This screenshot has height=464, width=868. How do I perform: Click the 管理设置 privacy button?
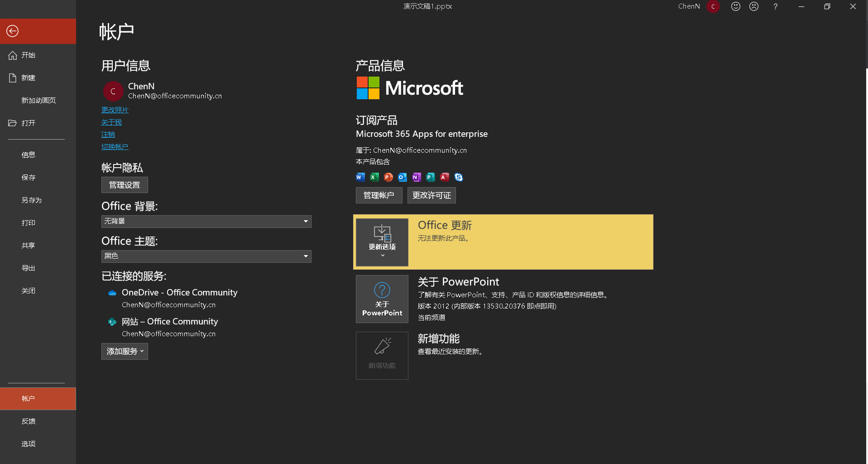click(125, 185)
